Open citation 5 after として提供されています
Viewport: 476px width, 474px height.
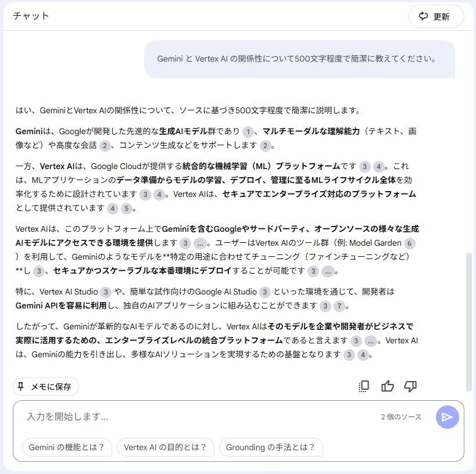127,209
